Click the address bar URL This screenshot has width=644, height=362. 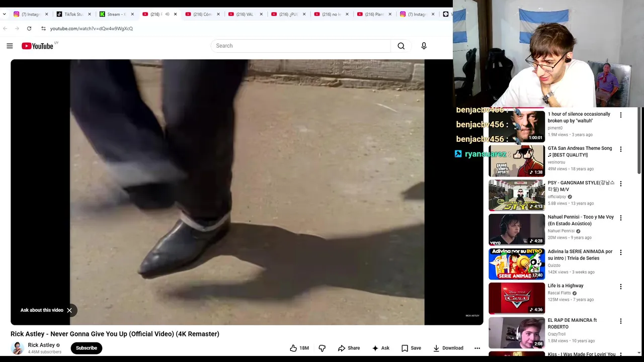(x=92, y=29)
